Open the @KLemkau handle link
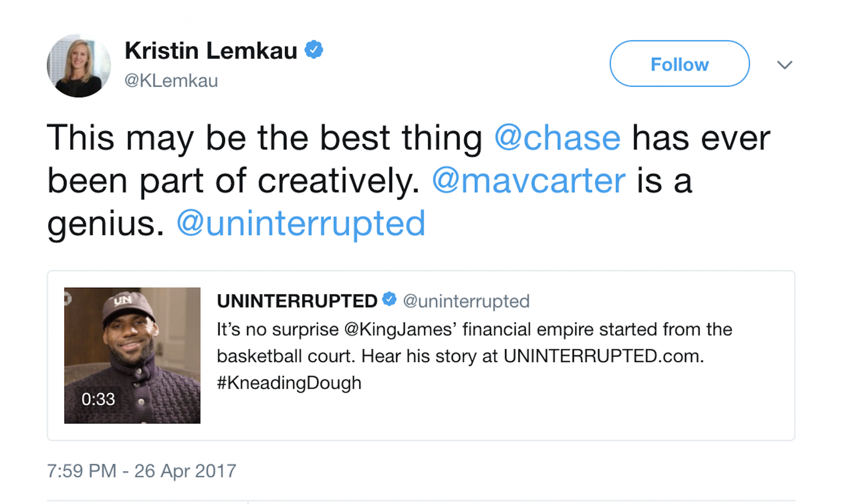 click(171, 81)
